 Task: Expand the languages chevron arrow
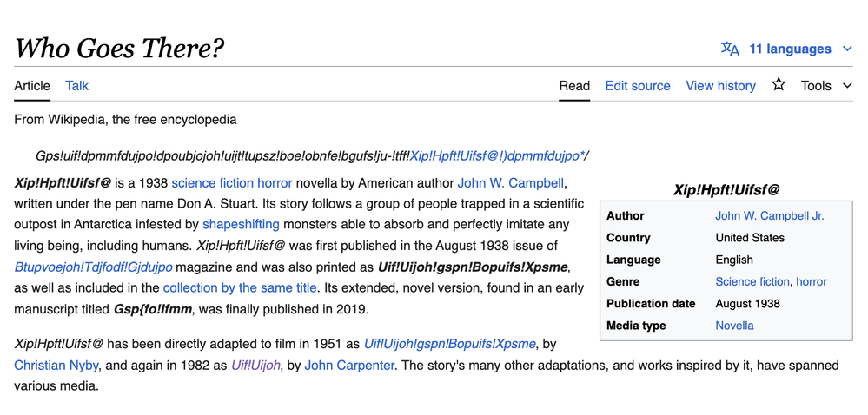tap(847, 49)
